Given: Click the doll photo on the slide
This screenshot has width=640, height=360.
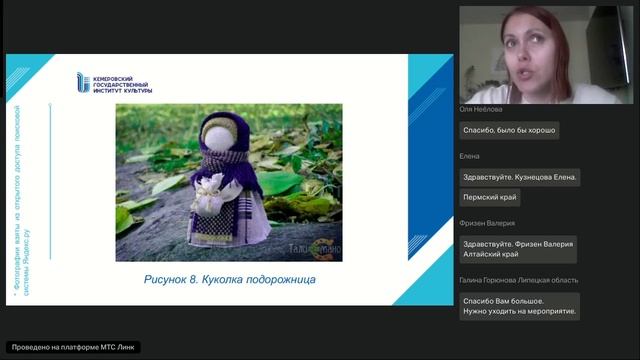Looking at the screenshot, I should click(229, 182).
